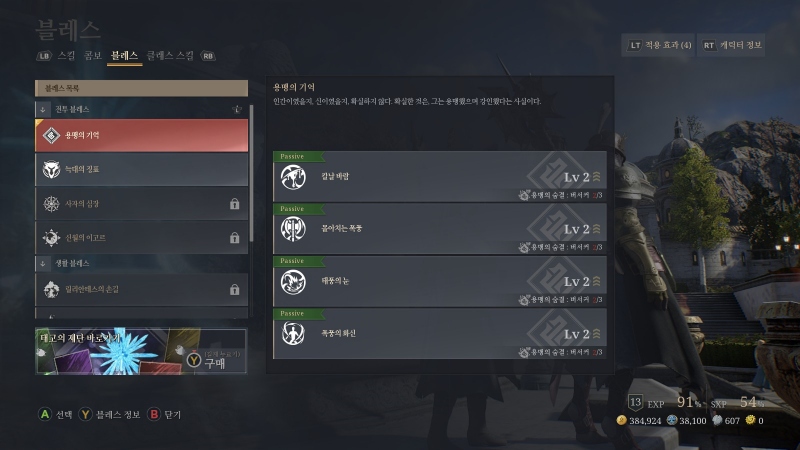Select the 몰아치는 폭풍 passive icon
The image size is (800, 450).
[x=293, y=229]
